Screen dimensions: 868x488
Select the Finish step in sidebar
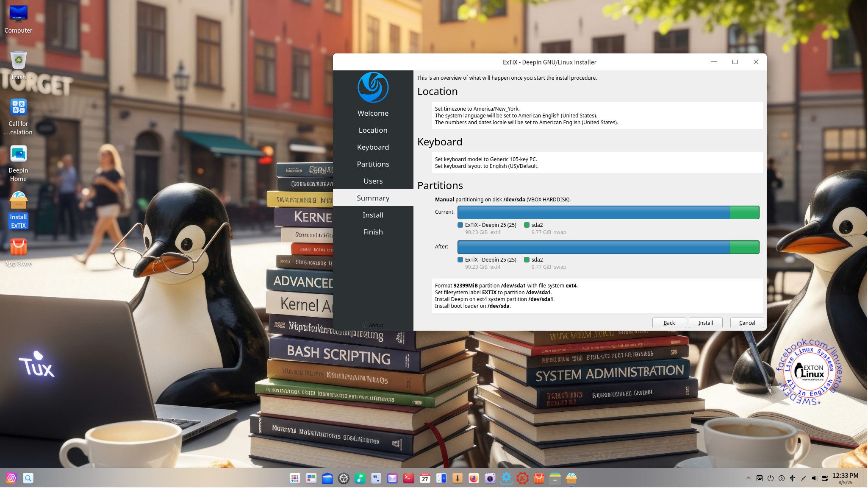(373, 232)
